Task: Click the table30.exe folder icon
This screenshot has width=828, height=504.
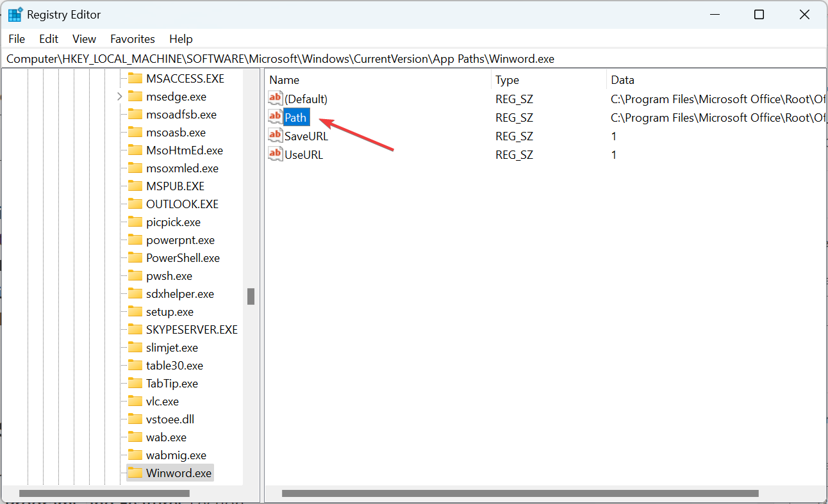Action: click(135, 366)
